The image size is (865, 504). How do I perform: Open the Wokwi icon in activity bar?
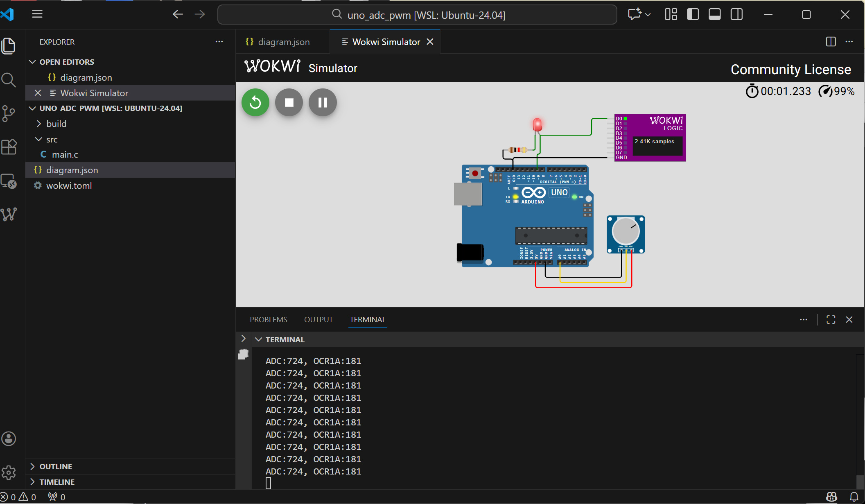[9, 214]
